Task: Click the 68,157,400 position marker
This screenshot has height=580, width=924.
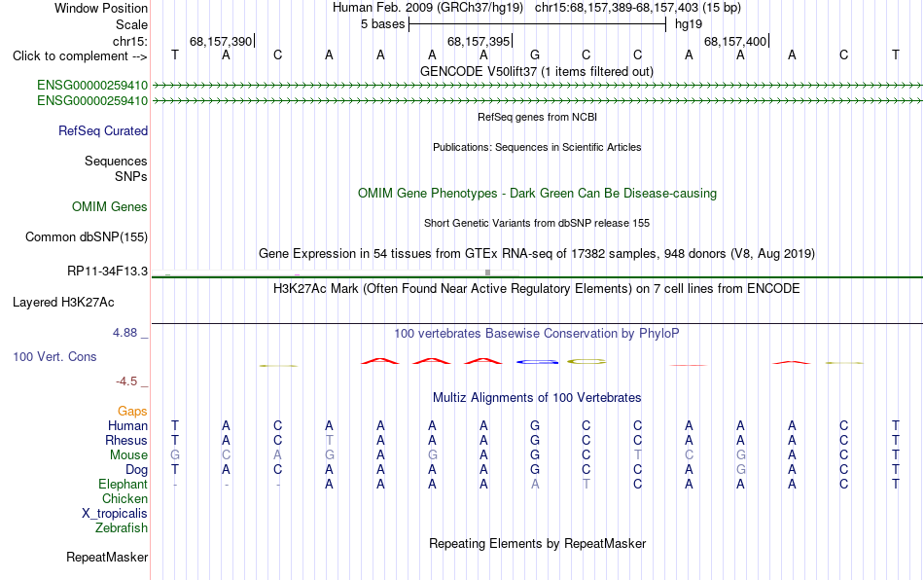Action: coord(735,41)
